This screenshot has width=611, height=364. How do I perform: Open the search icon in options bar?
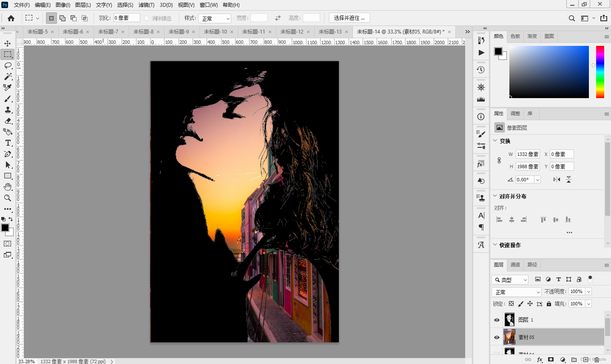coord(572,18)
